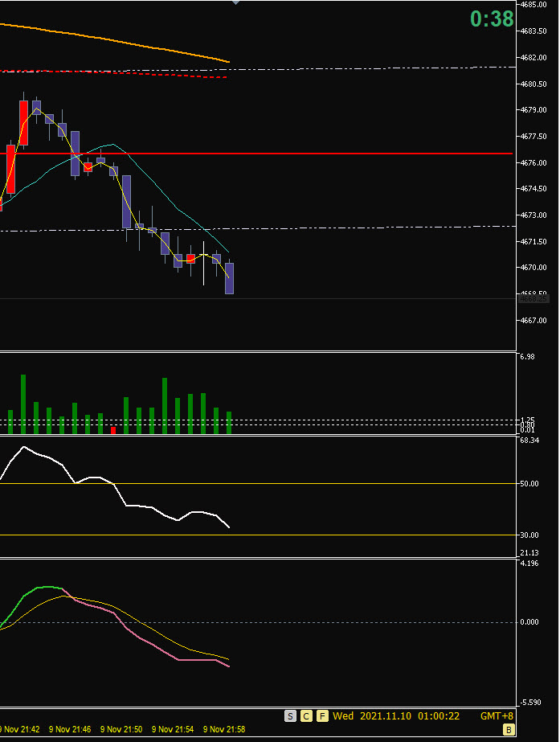The height and width of the screenshot is (742, 560).
Task: Click the 9 Nov 21:46 time label
Action: tap(70, 730)
